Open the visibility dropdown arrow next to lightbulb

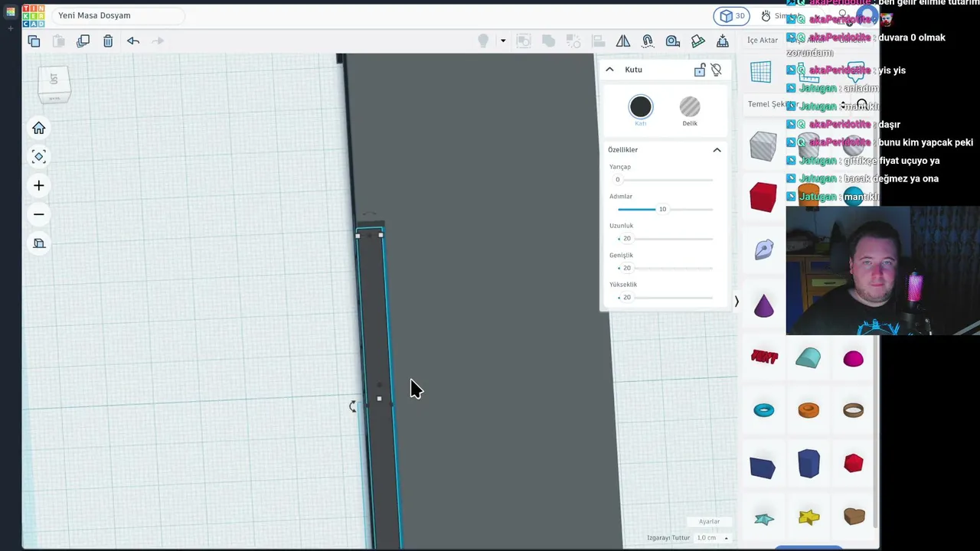tap(503, 41)
